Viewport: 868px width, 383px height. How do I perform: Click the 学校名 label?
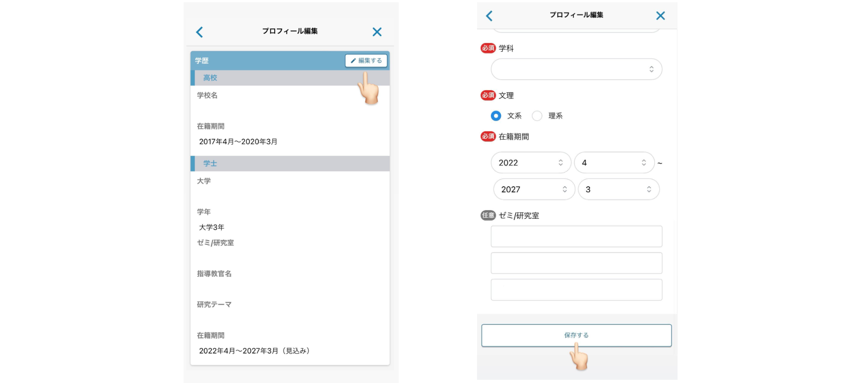[x=207, y=95]
